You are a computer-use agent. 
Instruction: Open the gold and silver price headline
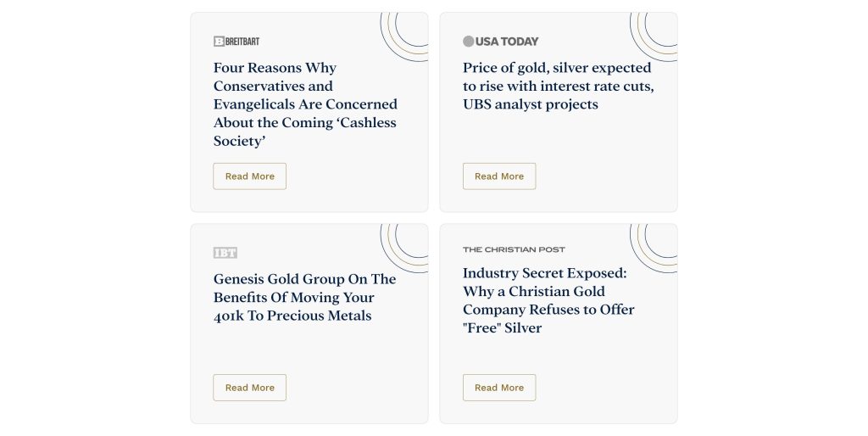pos(558,86)
